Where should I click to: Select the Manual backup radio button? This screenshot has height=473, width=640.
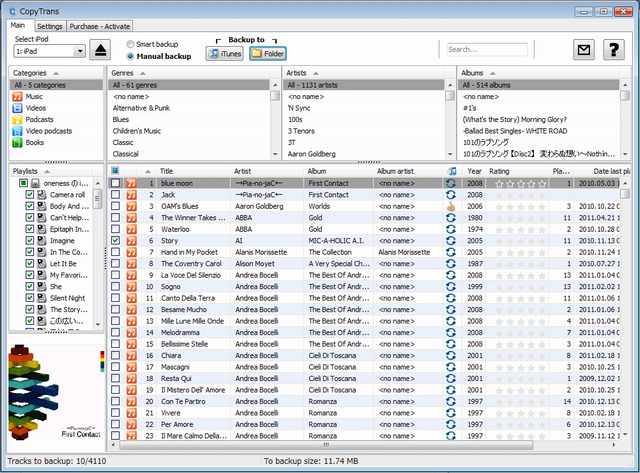[130, 56]
